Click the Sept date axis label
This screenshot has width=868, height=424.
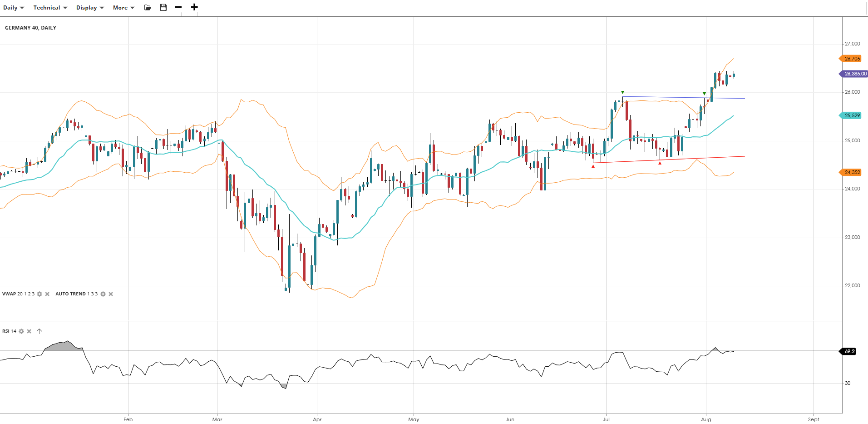[x=814, y=419]
